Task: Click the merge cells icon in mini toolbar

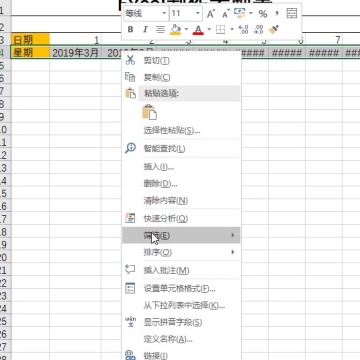Action: 291,13
